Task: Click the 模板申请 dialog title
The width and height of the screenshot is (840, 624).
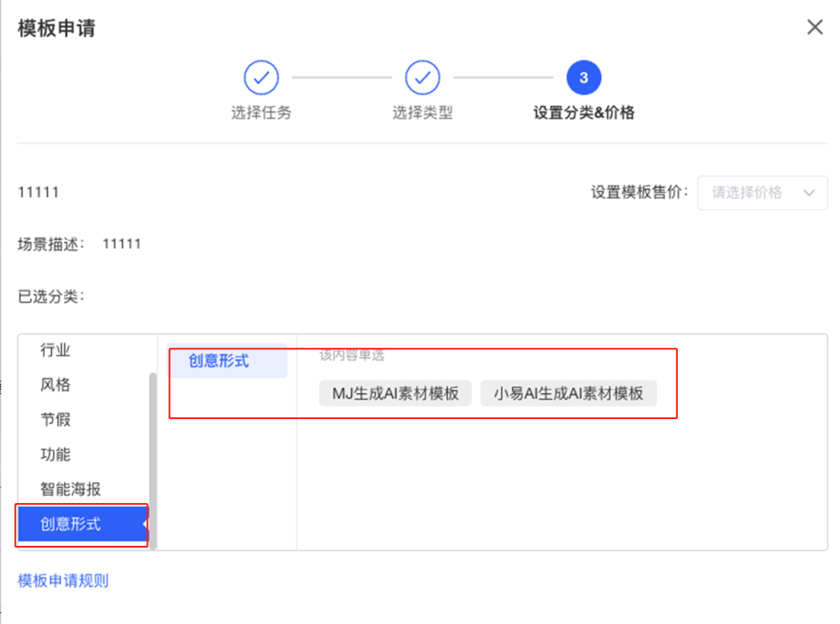Action: [56, 29]
